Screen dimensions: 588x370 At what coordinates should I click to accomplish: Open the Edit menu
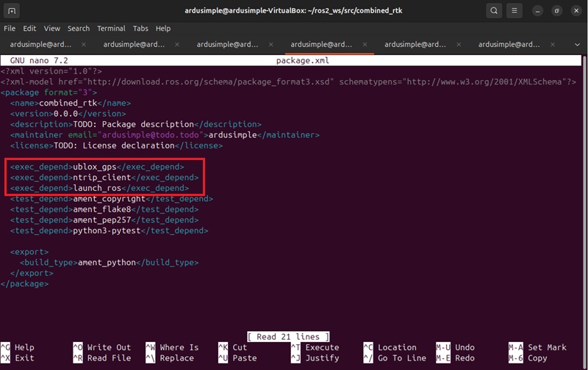tap(29, 28)
